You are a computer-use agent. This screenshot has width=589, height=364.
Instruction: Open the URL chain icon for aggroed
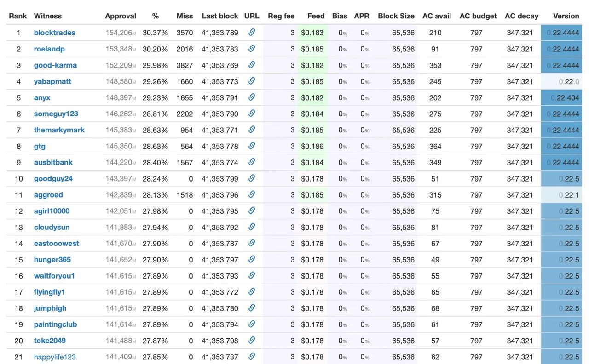[252, 194]
